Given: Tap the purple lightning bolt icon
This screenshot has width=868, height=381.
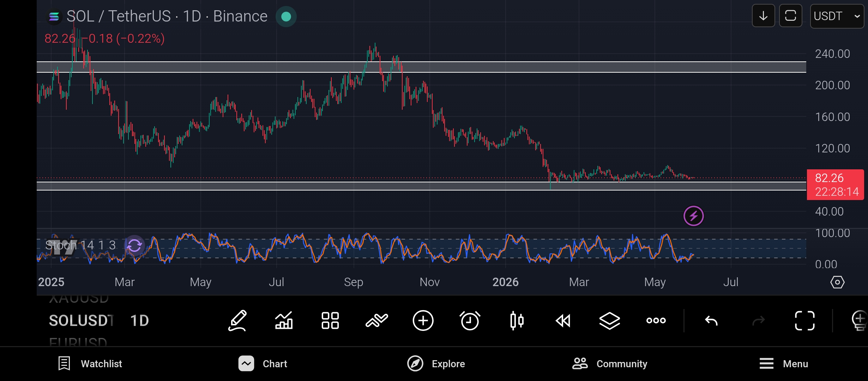Looking at the screenshot, I should point(694,216).
